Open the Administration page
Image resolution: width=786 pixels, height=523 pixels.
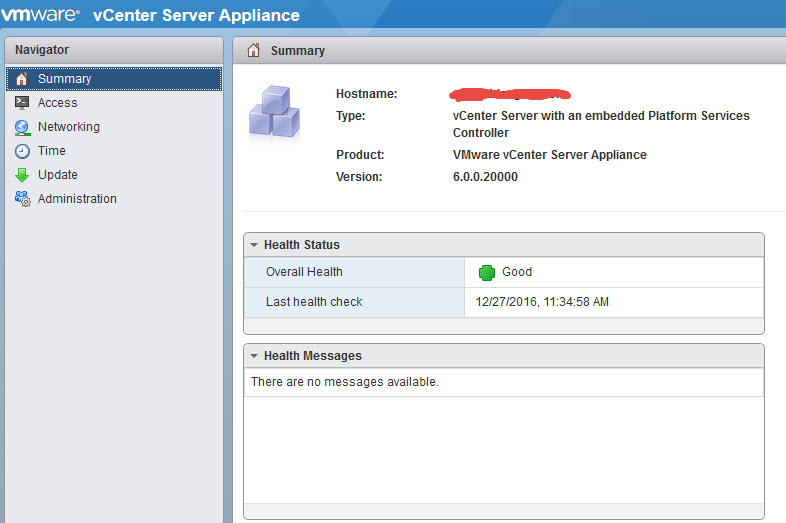pos(114,199)
